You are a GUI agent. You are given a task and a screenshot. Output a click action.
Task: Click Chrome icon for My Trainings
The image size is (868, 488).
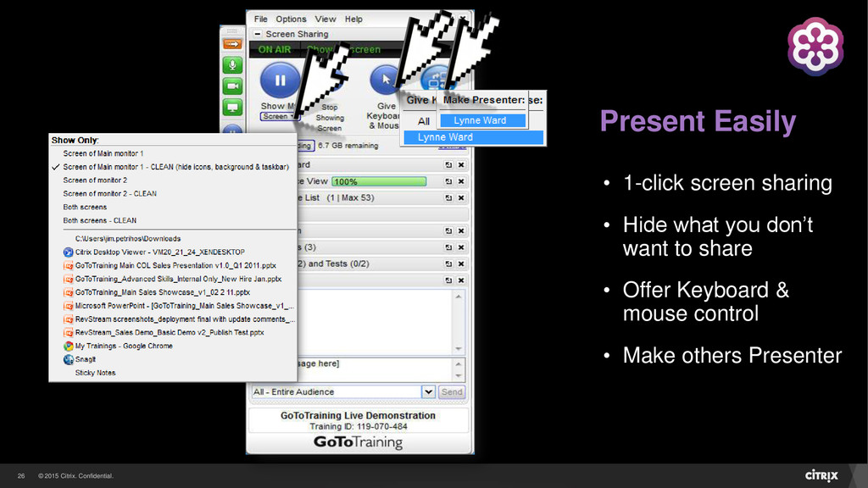tap(68, 346)
